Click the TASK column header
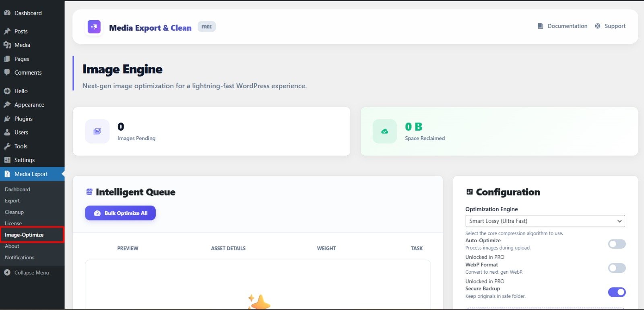Image resolution: width=644 pixels, height=310 pixels. pos(417,248)
